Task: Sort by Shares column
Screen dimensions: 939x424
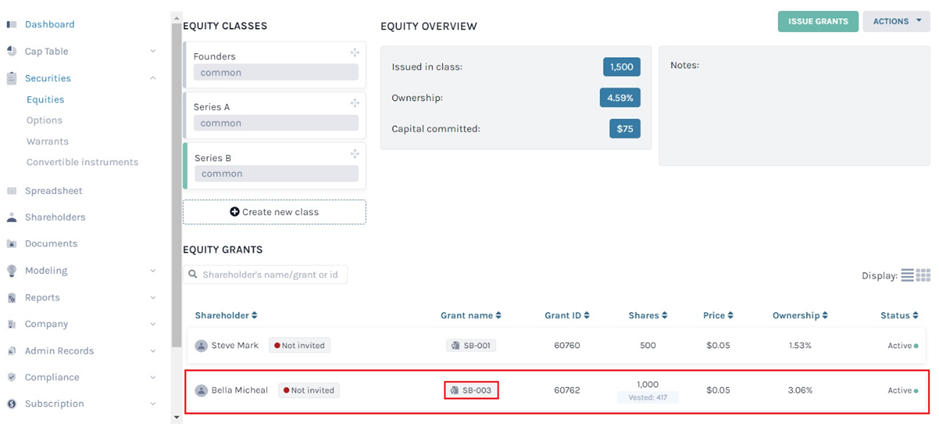Action: [x=647, y=315]
